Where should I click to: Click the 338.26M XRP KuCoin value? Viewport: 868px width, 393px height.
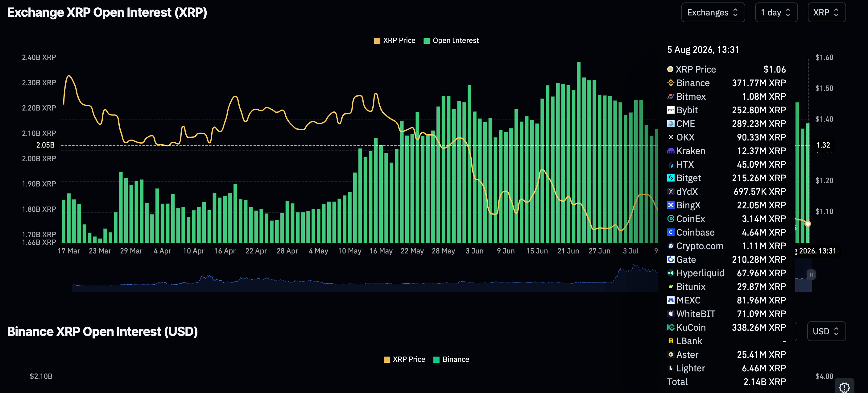point(759,328)
